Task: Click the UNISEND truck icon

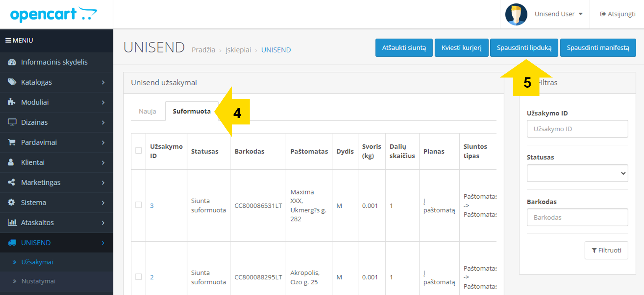Action: [x=12, y=242]
